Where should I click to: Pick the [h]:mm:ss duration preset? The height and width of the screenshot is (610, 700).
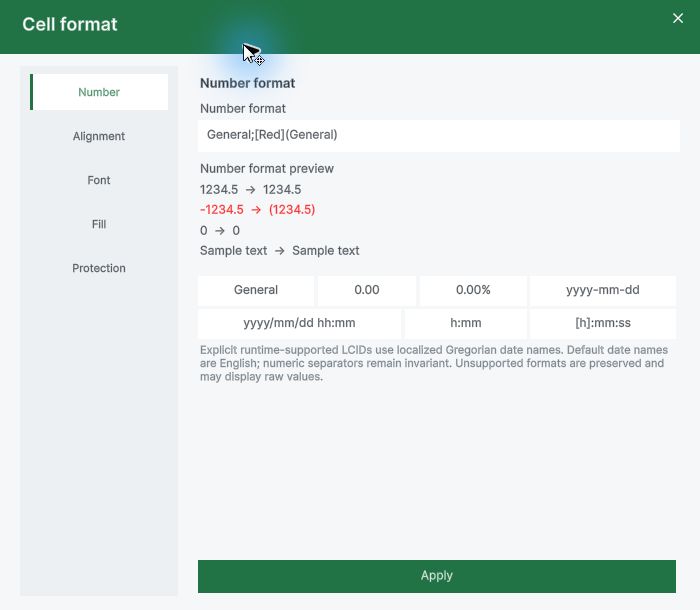pos(603,323)
